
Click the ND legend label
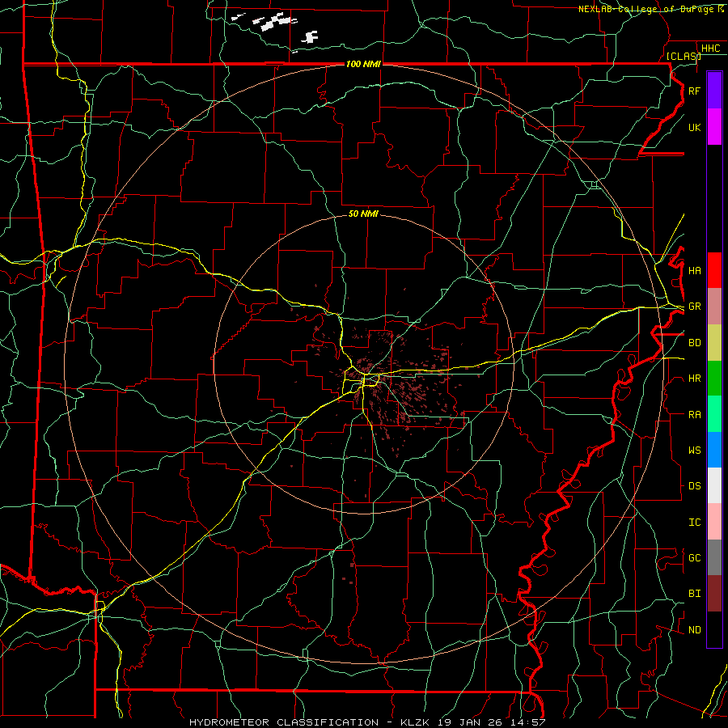pyautogui.click(x=694, y=629)
